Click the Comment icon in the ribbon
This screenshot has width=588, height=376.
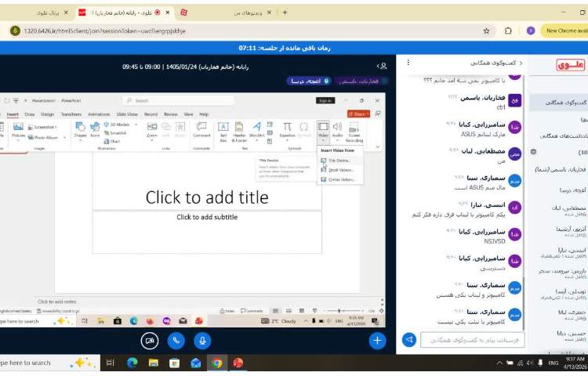201,130
